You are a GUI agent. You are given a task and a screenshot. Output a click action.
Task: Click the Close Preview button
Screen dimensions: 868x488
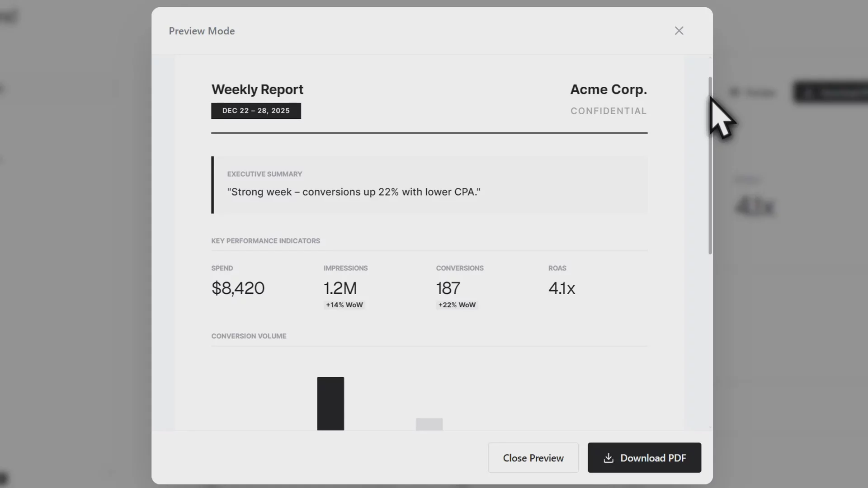533,458
